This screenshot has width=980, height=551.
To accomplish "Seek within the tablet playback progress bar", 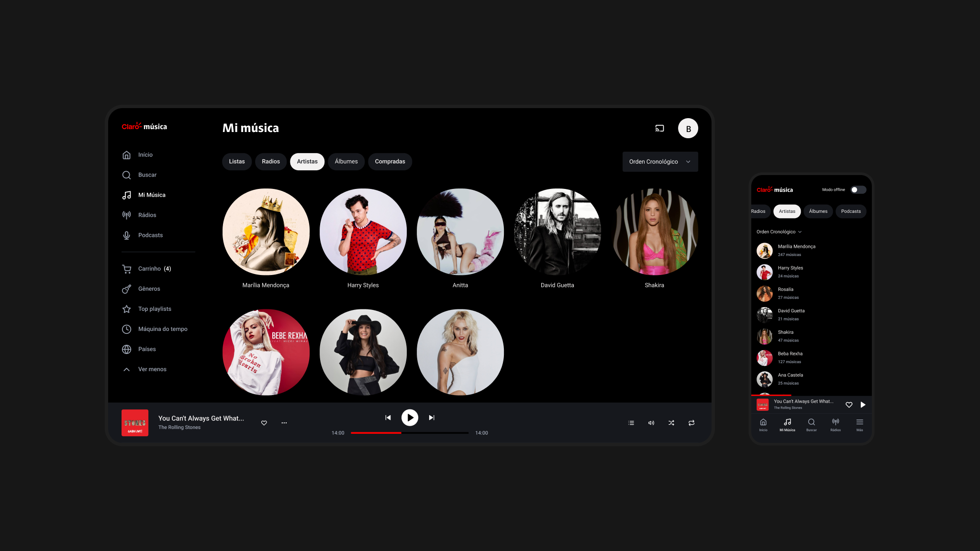I will click(x=410, y=433).
